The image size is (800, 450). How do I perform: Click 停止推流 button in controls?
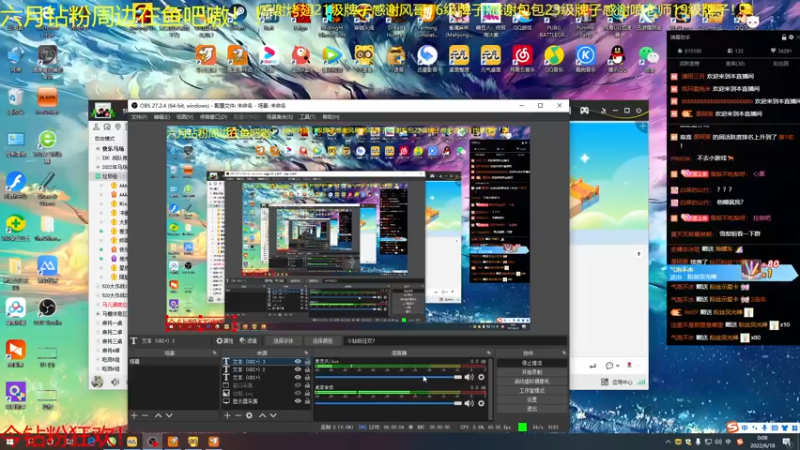point(532,363)
